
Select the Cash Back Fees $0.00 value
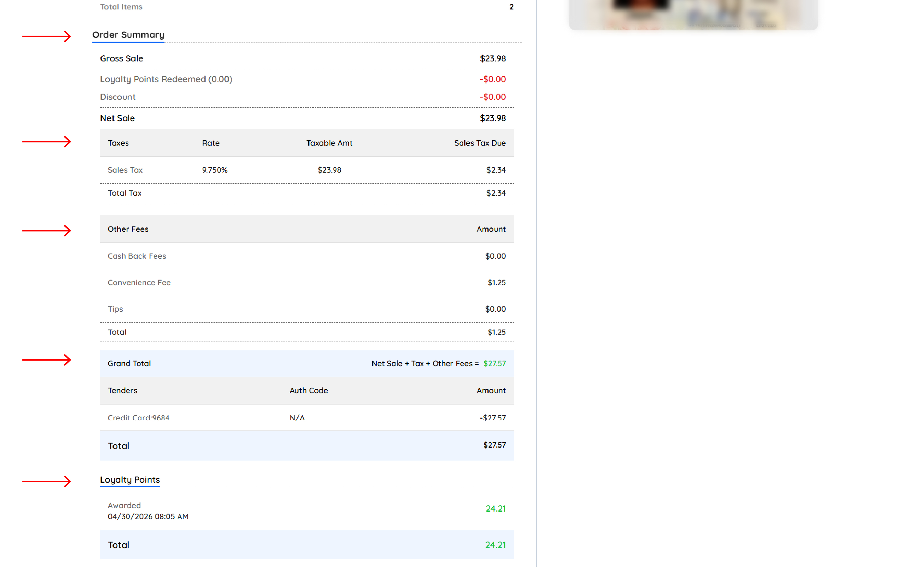click(495, 256)
